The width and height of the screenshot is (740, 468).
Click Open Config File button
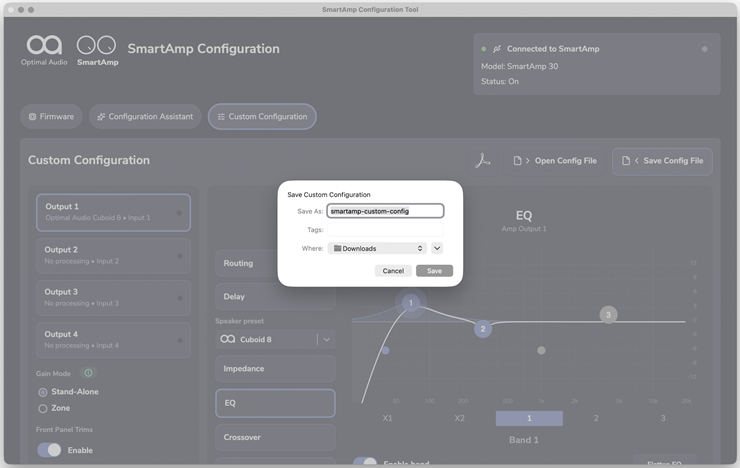click(555, 161)
